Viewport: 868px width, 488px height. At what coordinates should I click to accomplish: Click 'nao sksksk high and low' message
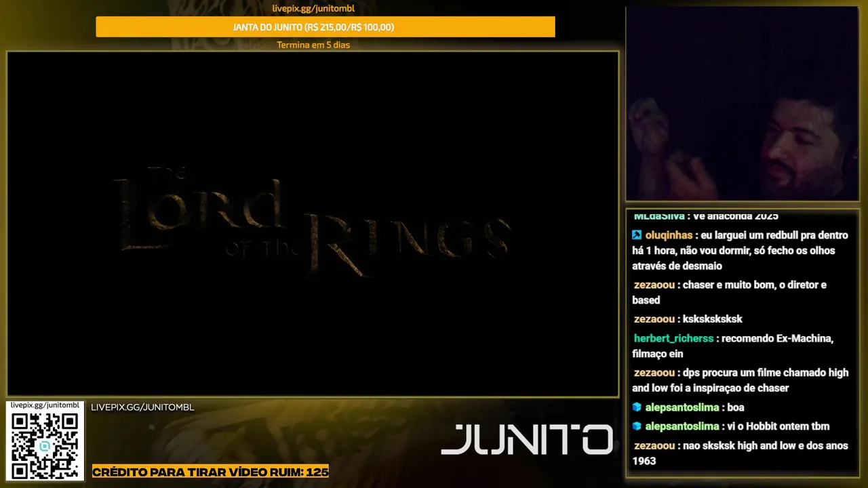coord(741,453)
